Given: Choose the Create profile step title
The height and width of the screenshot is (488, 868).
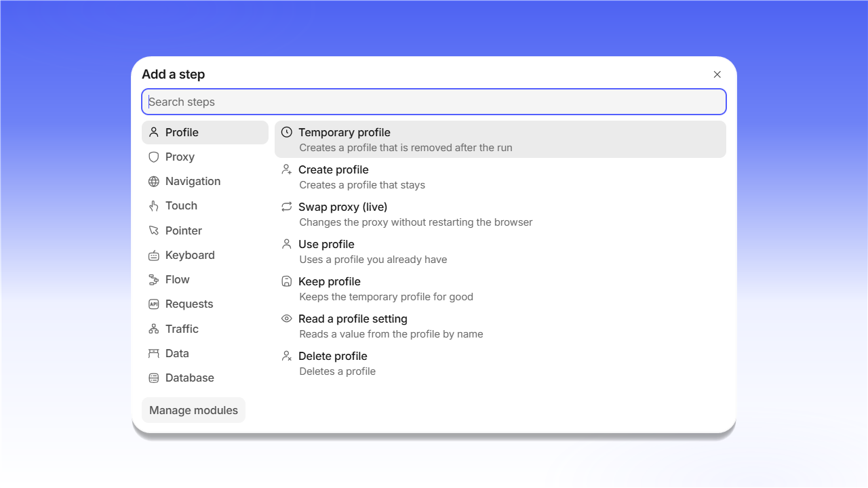Looking at the screenshot, I should pos(334,169).
